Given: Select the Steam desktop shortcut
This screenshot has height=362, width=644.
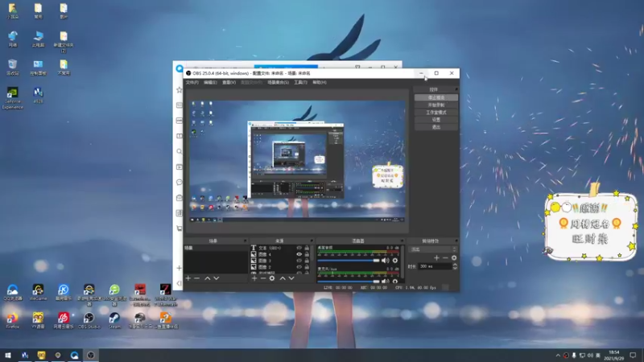Looking at the screenshot, I should (114, 320).
